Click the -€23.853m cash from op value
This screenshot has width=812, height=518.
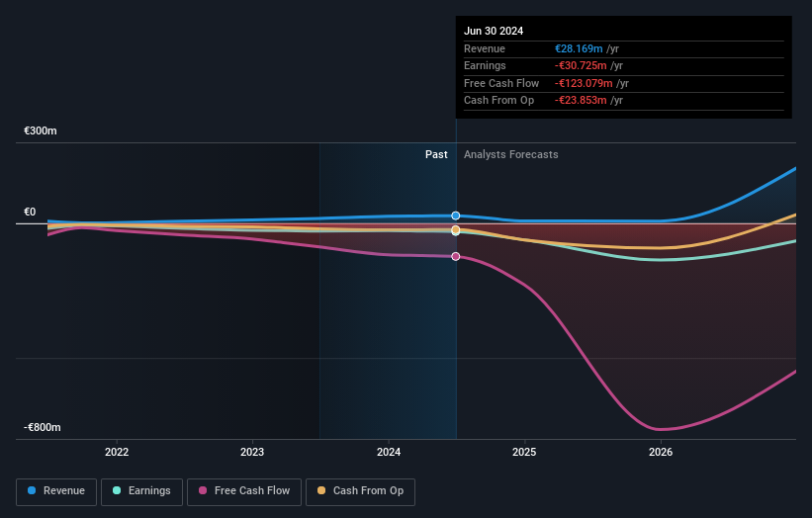point(581,101)
